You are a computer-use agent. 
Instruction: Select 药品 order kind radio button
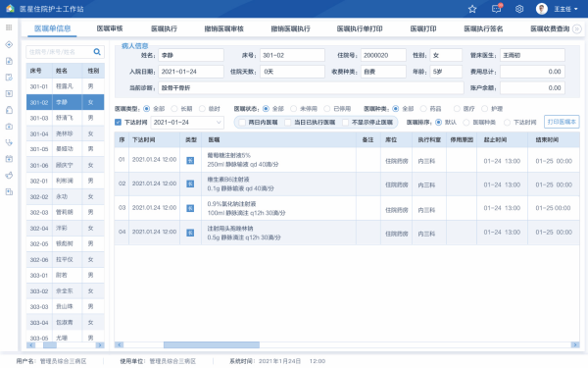click(x=423, y=109)
